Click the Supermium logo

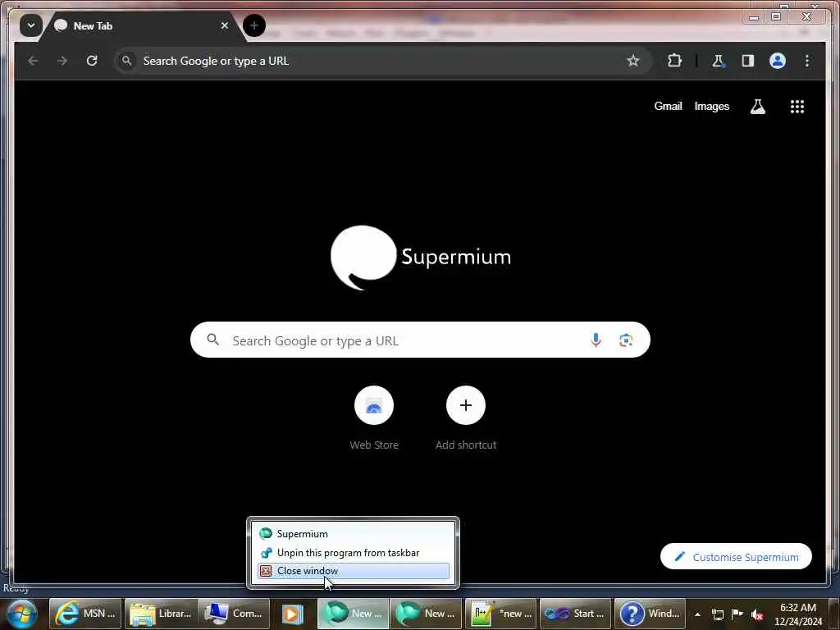[421, 257]
